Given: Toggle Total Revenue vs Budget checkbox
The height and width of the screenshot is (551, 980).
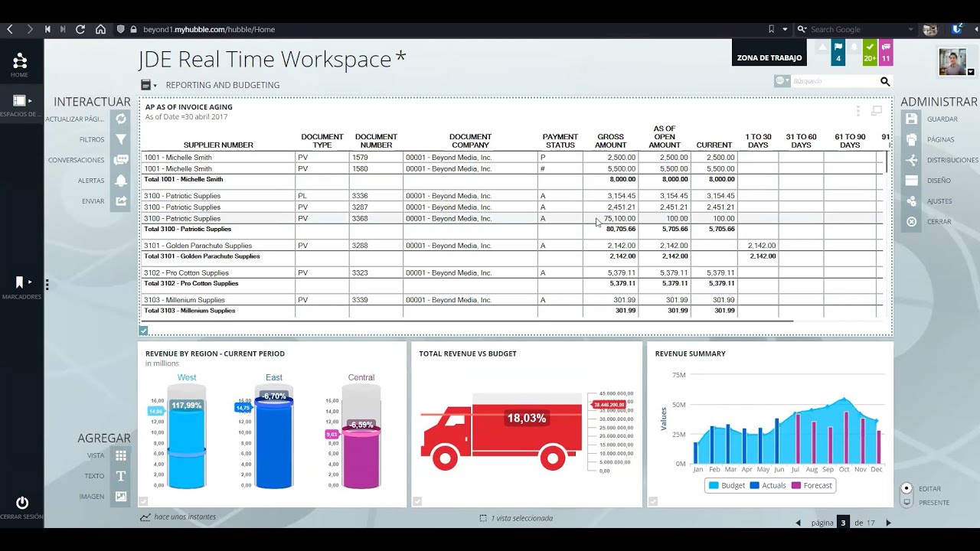Looking at the screenshot, I should [x=417, y=501].
